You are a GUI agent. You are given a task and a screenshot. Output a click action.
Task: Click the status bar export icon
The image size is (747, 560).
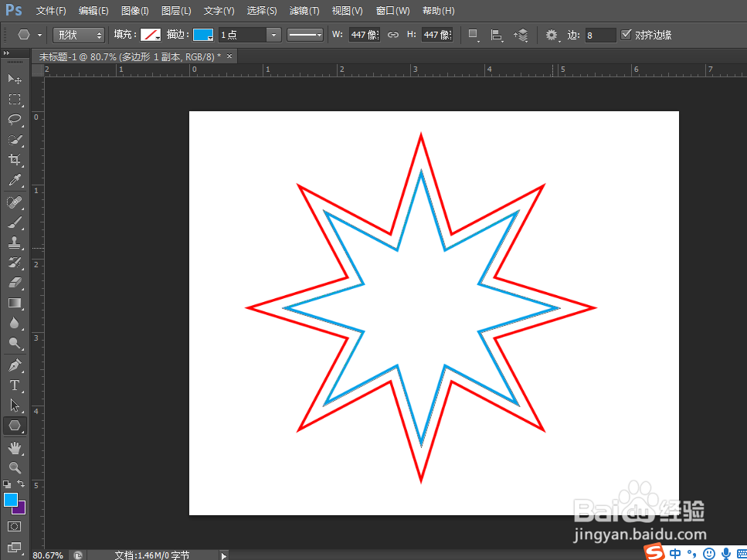point(78,555)
